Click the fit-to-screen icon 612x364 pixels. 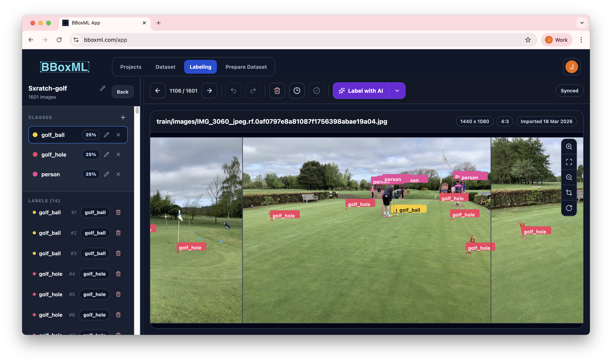click(x=569, y=162)
